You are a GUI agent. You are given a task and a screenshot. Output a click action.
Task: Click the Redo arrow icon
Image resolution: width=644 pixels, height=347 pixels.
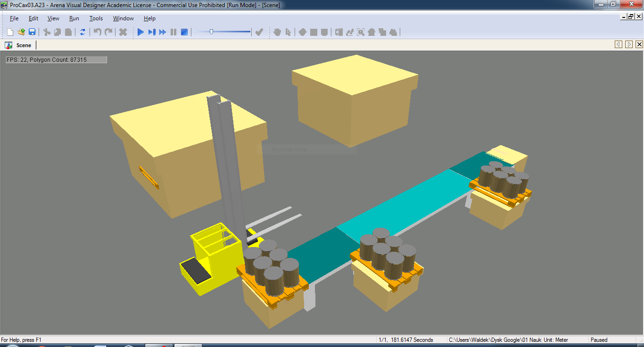click(108, 32)
